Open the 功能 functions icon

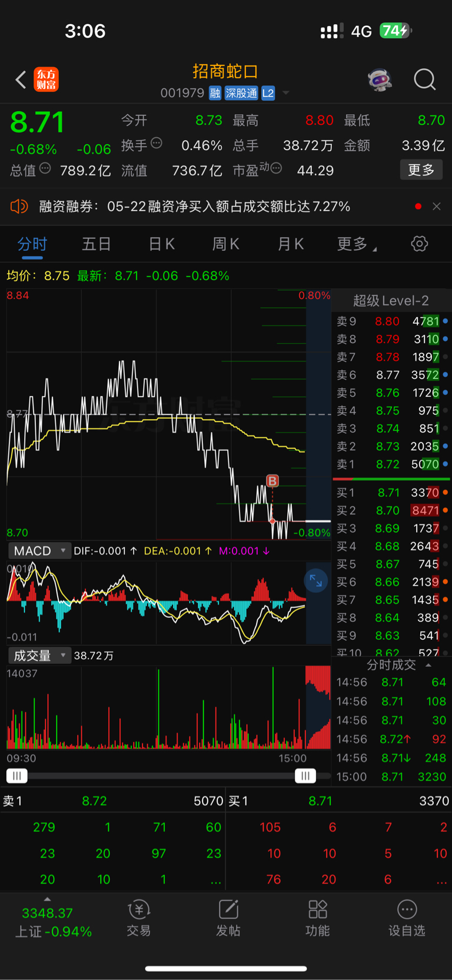[x=318, y=918]
